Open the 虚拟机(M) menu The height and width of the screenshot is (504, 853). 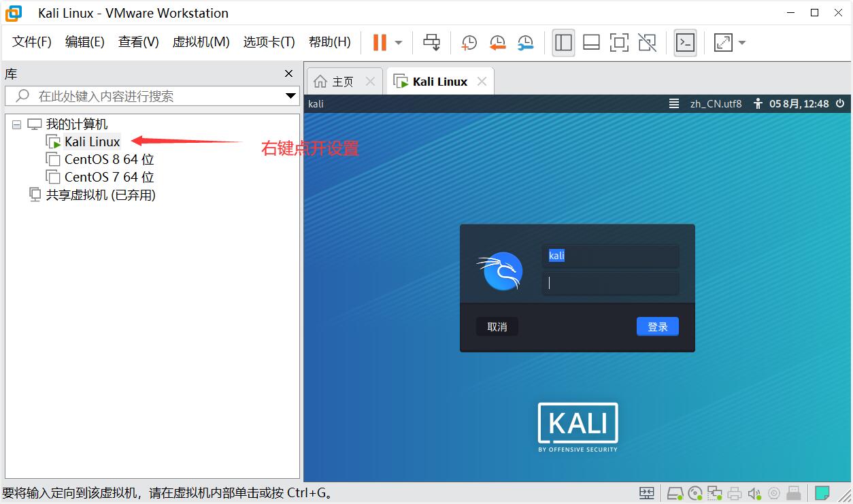[201, 41]
